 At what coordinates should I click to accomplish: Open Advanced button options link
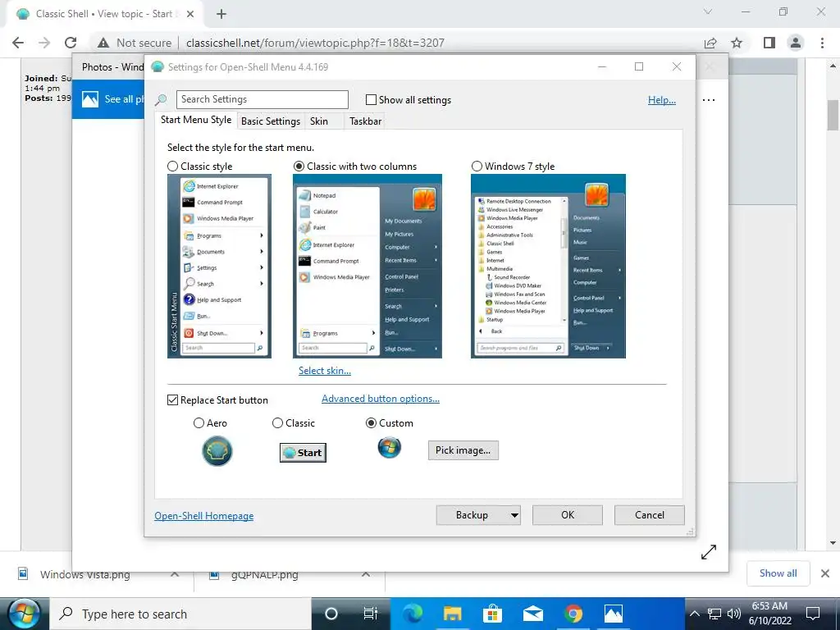[x=381, y=399]
